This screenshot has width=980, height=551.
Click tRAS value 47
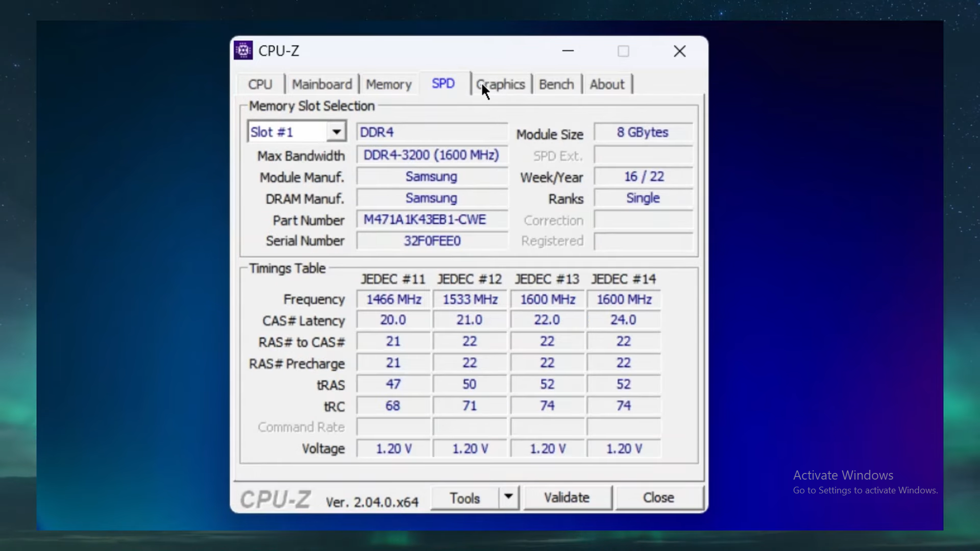(394, 384)
